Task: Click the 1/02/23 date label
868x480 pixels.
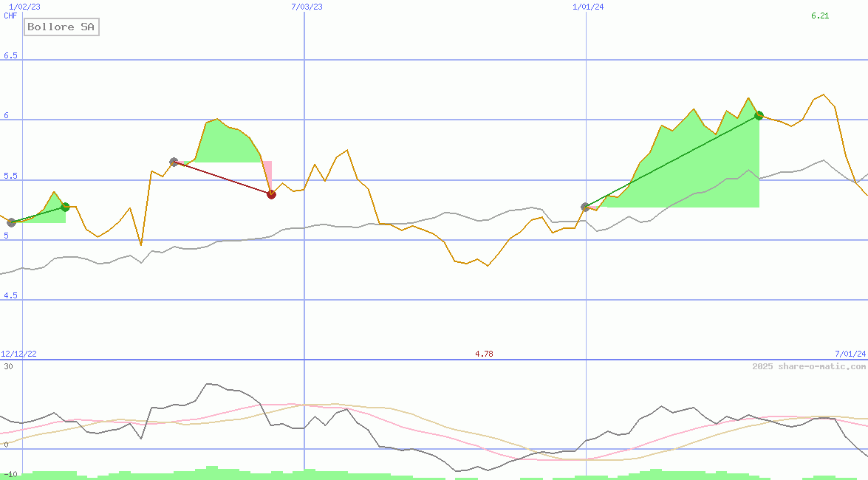Action: 24,7
